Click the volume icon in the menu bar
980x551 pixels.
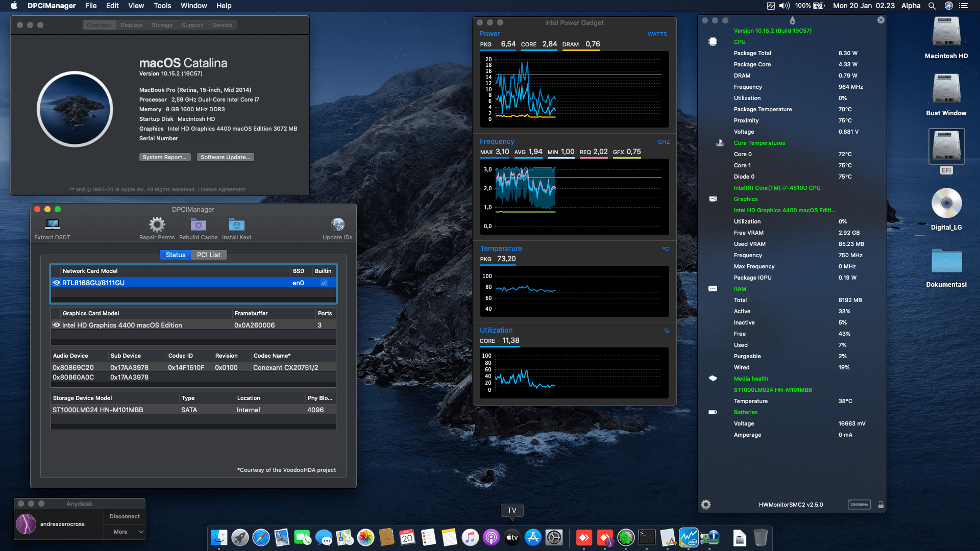(784, 6)
